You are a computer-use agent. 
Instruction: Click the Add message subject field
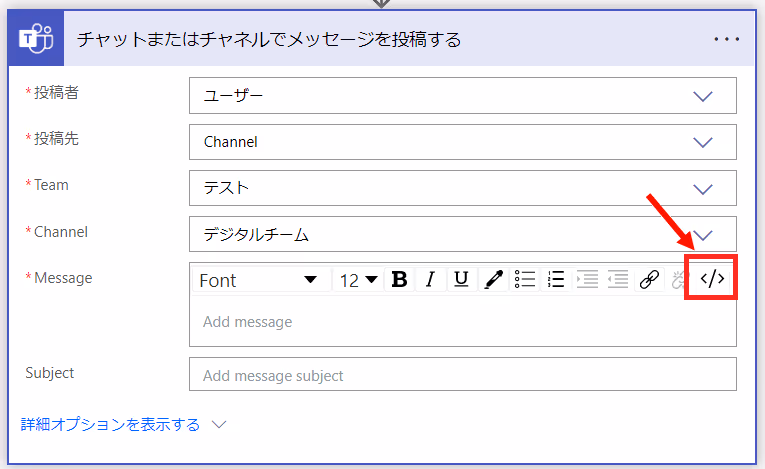[x=463, y=374]
